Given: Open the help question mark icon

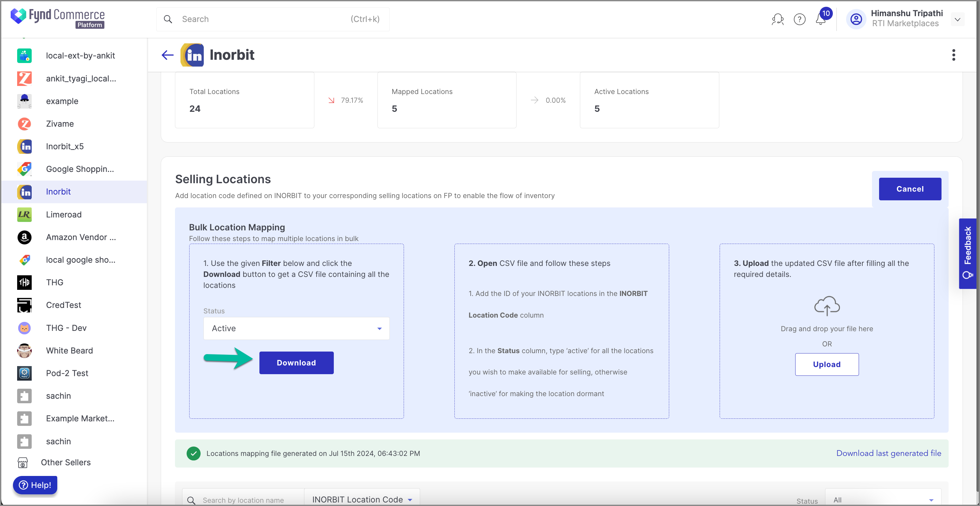Looking at the screenshot, I should click(799, 19).
